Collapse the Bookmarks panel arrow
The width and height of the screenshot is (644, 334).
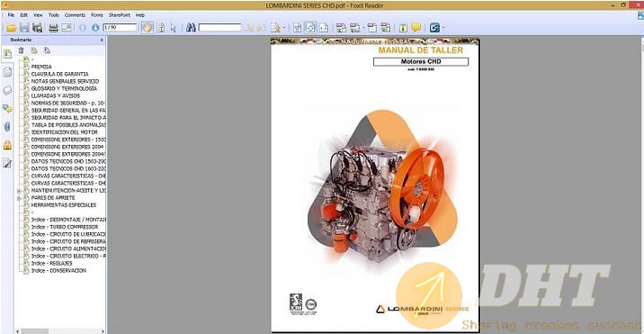(102, 40)
